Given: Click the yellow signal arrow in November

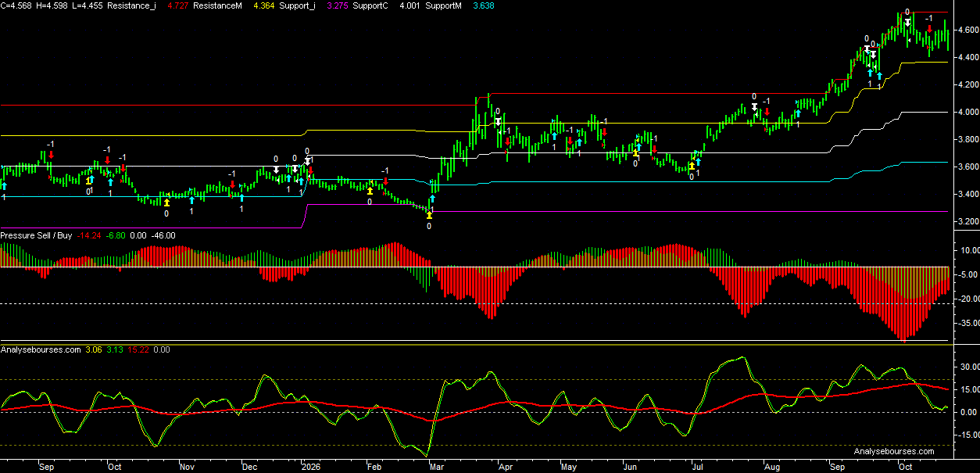Looking at the screenshot, I should [166, 202].
